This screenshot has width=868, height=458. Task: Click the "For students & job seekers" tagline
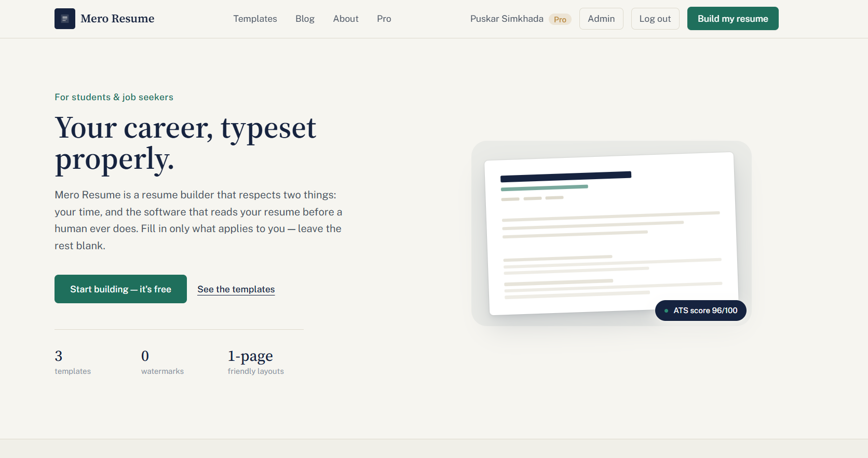[114, 97]
